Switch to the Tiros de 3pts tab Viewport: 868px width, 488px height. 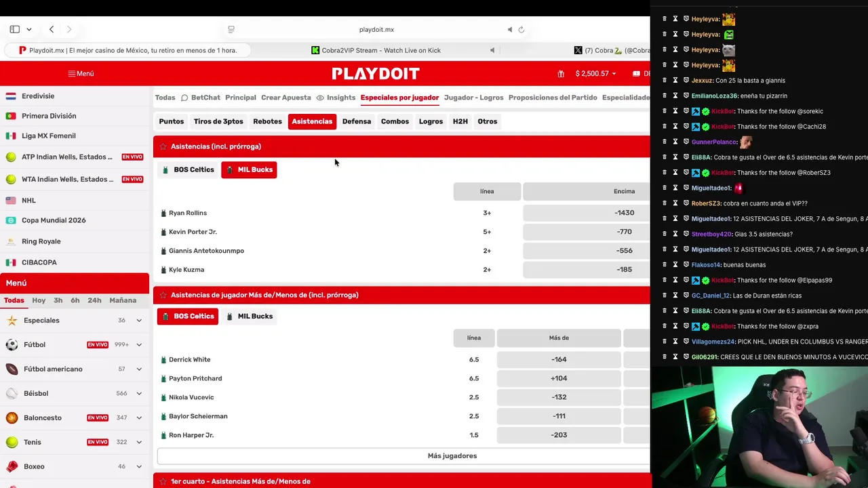pos(218,121)
